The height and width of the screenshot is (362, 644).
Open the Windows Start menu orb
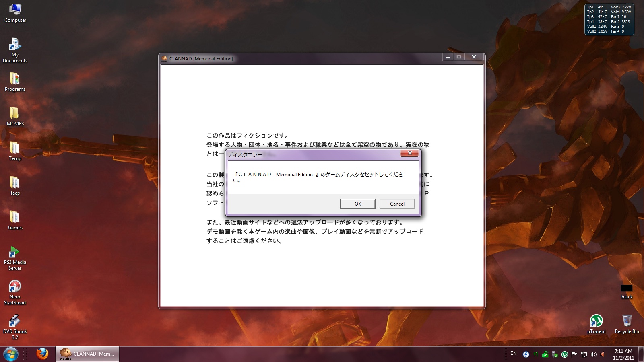(11, 354)
